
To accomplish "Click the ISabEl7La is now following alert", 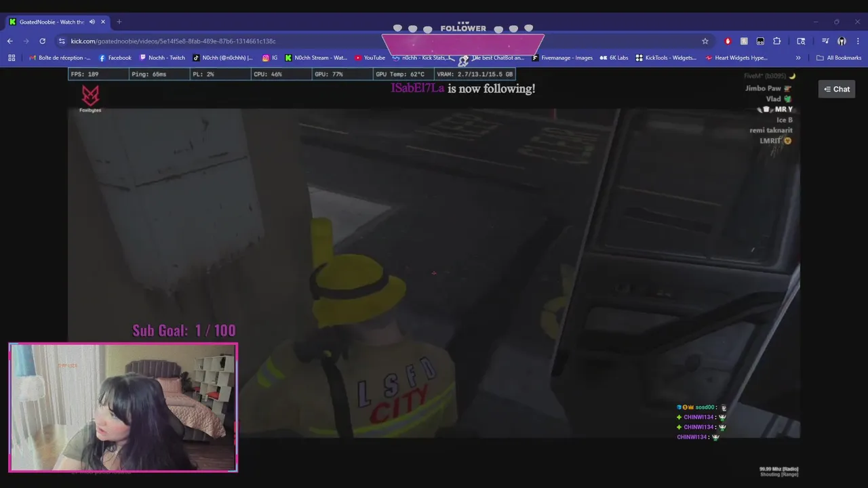I will [x=463, y=88].
